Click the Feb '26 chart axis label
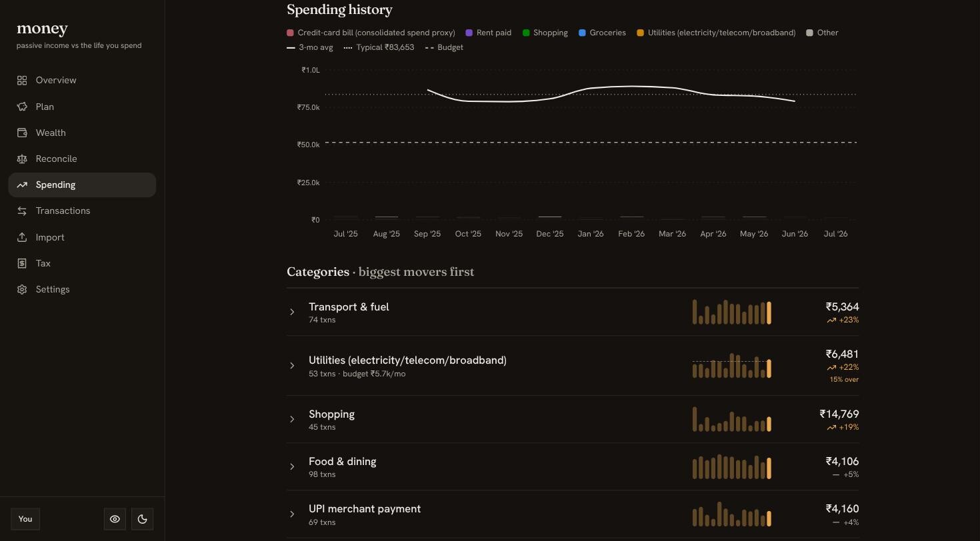 pos(631,234)
